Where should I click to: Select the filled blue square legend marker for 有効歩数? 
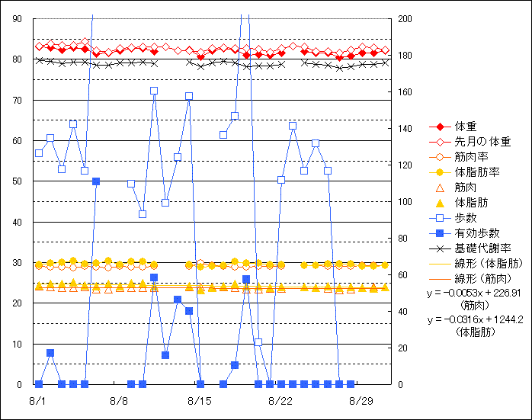pos(440,233)
